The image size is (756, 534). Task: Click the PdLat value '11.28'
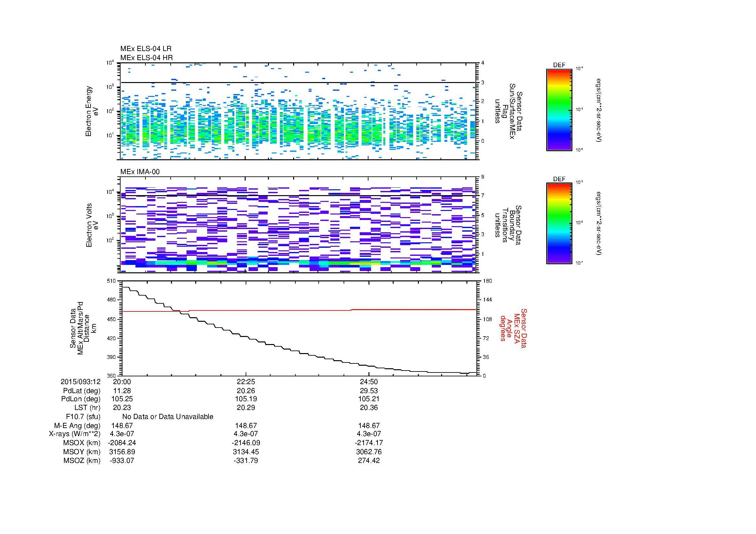click(x=122, y=391)
